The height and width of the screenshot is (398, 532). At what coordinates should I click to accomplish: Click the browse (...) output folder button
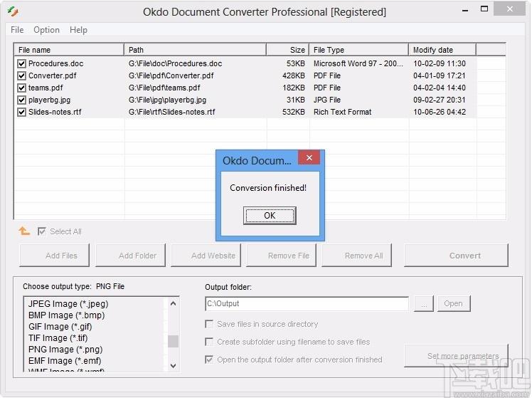424,303
